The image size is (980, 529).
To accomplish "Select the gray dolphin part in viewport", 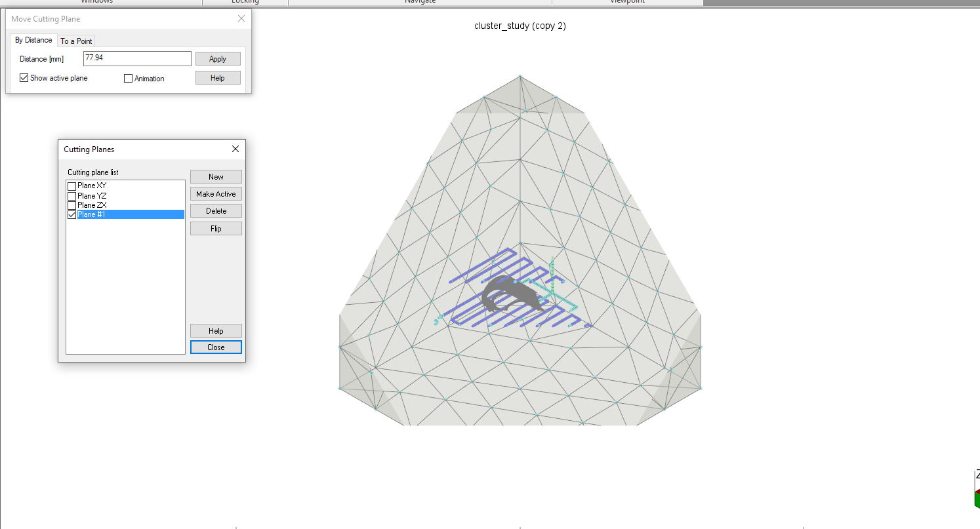I will coord(504,292).
